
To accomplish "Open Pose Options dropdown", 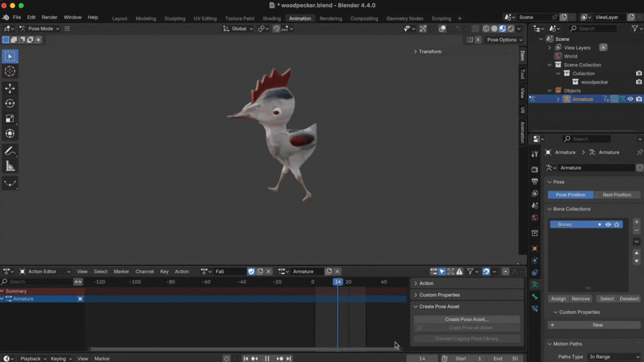I will pyautogui.click(x=505, y=40).
